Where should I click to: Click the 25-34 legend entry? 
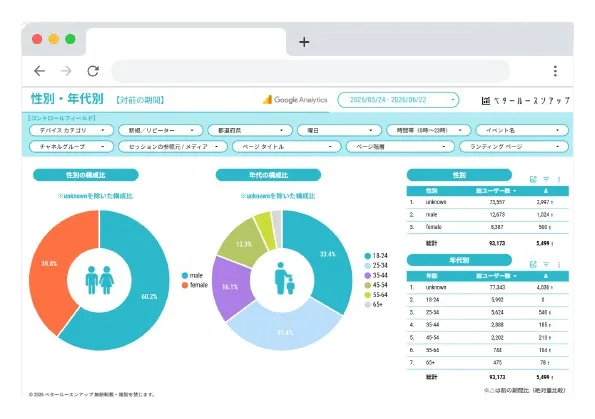click(376, 265)
